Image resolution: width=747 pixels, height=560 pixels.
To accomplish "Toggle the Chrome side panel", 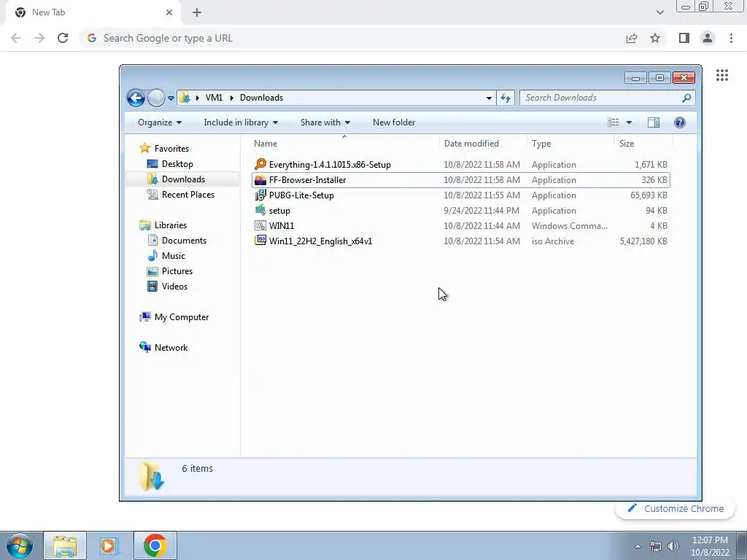I will click(x=684, y=38).
